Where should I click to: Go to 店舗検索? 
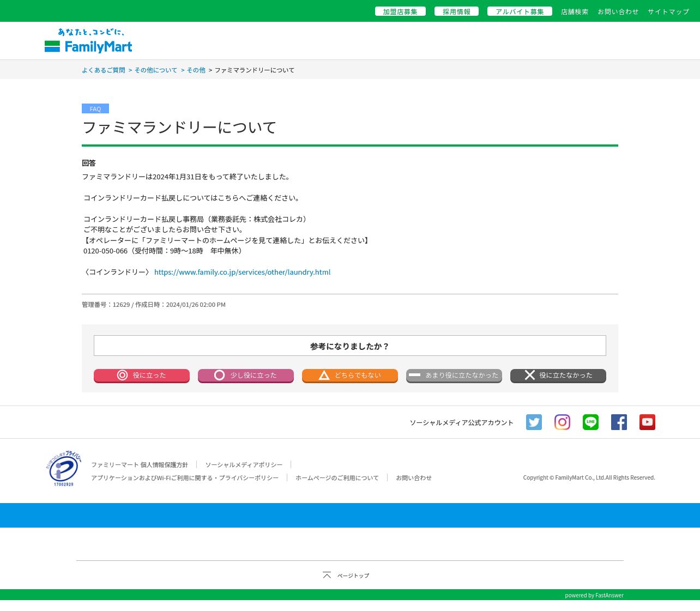point(575,11)
